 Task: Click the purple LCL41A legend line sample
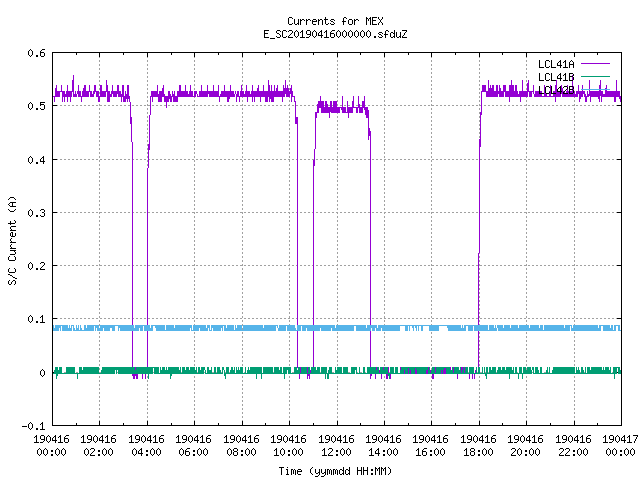tap(595, 64)
